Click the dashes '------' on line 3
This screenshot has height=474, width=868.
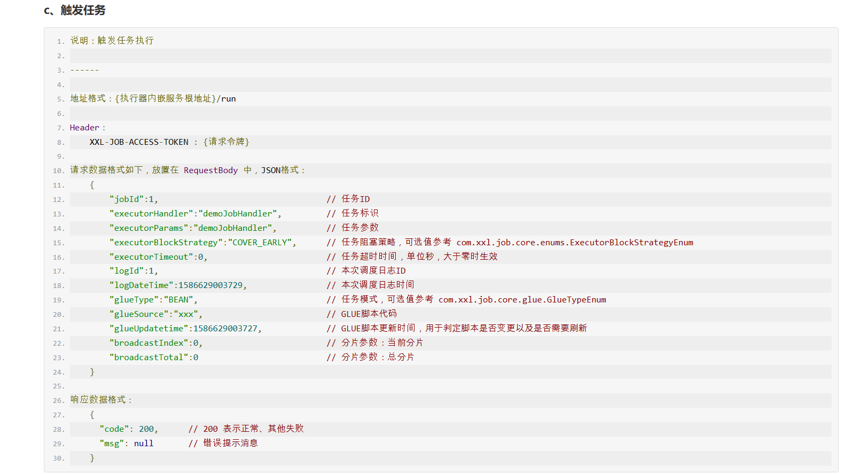84,70
